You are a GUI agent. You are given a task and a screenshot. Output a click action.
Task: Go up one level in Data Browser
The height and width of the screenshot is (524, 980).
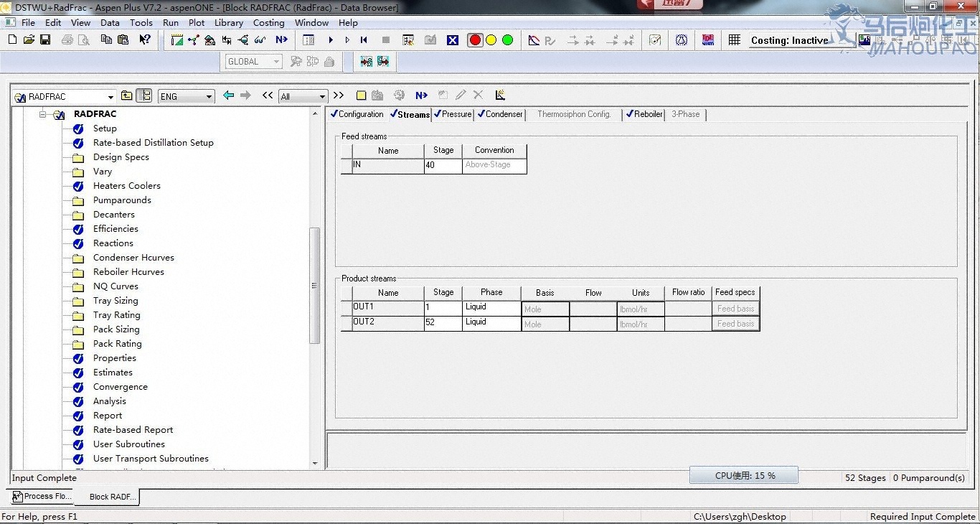126,95
